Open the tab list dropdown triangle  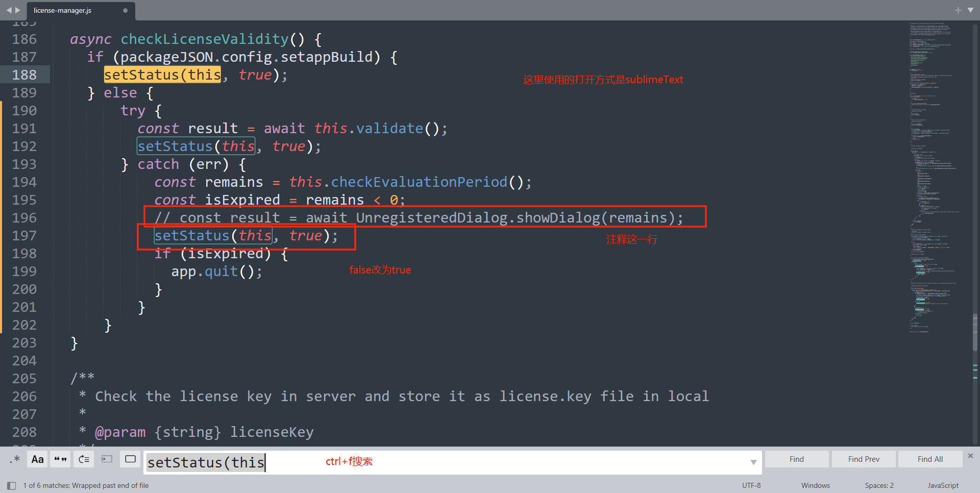[x=970, y=10]
